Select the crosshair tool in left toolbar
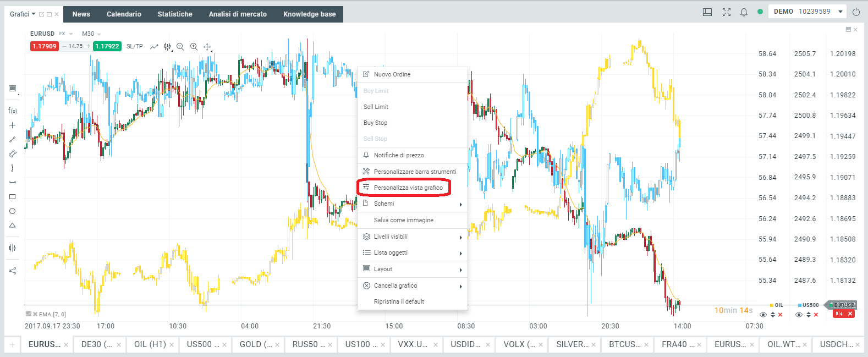The height and width of the screenshot is (357, 868). (x=12, y=125)
